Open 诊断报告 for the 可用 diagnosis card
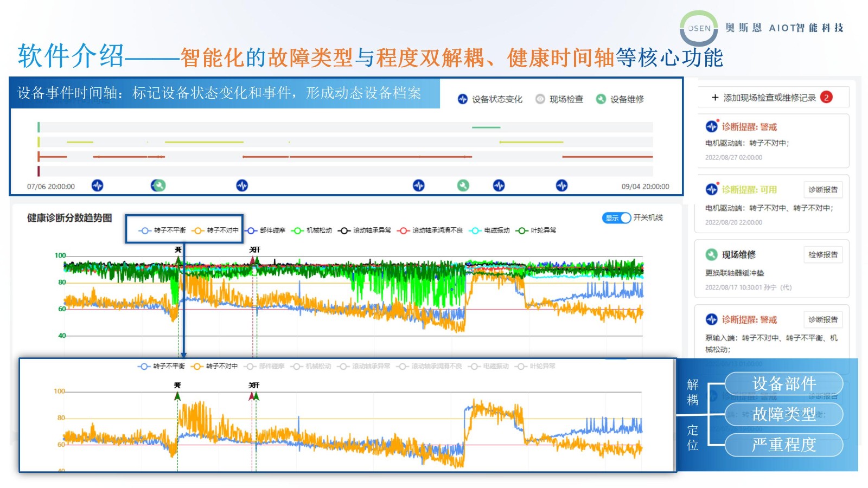The image size is (868, 488). tap(822, 190)
